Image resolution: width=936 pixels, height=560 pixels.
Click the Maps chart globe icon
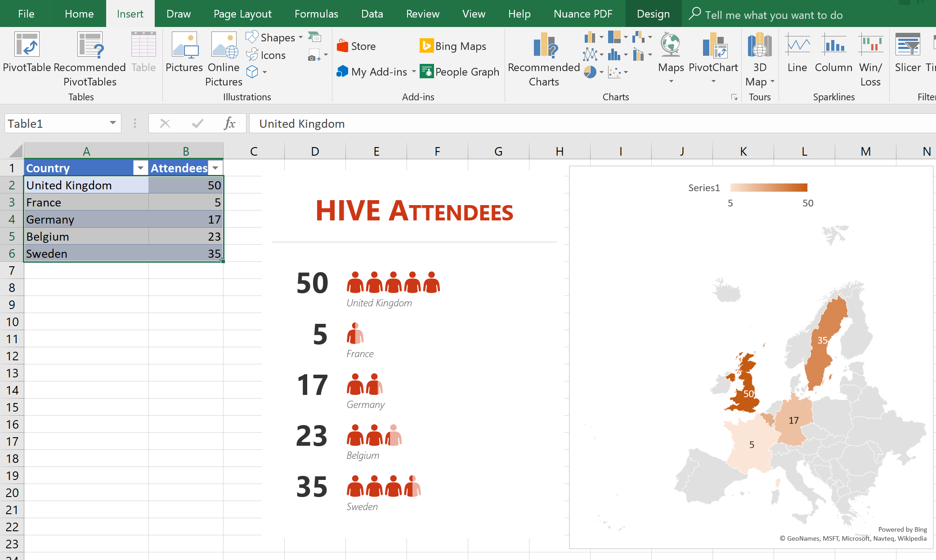671,45
